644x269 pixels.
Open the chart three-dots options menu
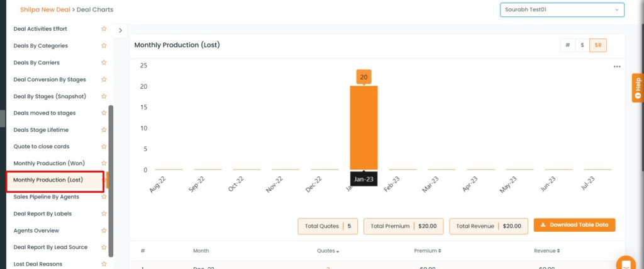pyautogui.click(x=617, y=67)
